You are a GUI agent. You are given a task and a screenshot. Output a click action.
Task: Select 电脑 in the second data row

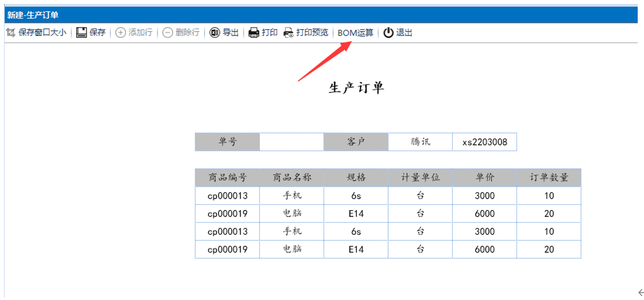pyautogui.click(x=291, y=214)
